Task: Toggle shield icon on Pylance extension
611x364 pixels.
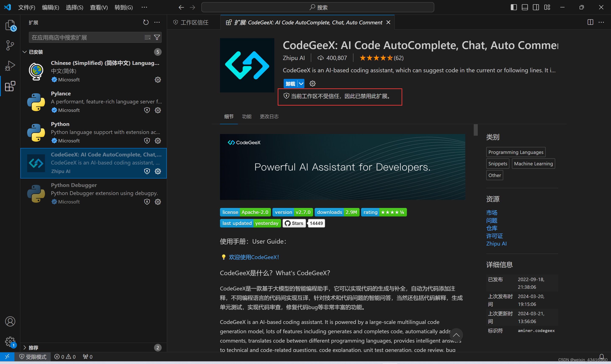Action: [147, 110]
